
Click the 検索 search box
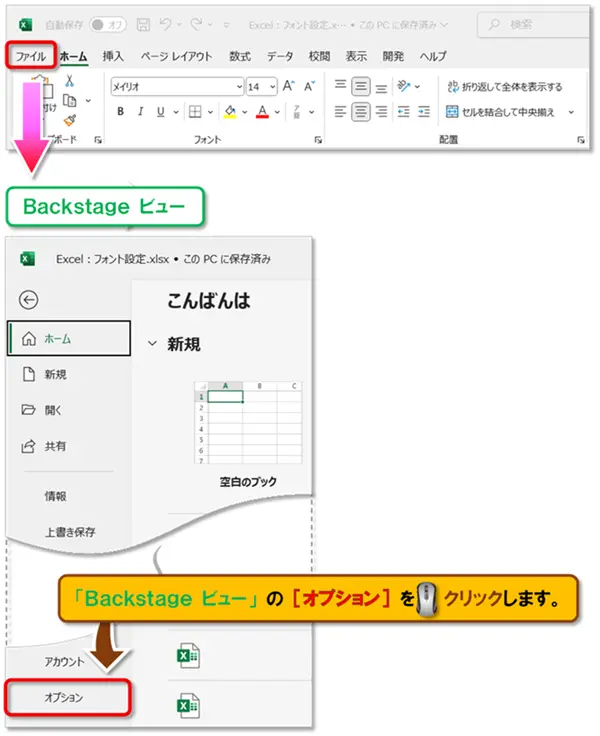point(533,24)
